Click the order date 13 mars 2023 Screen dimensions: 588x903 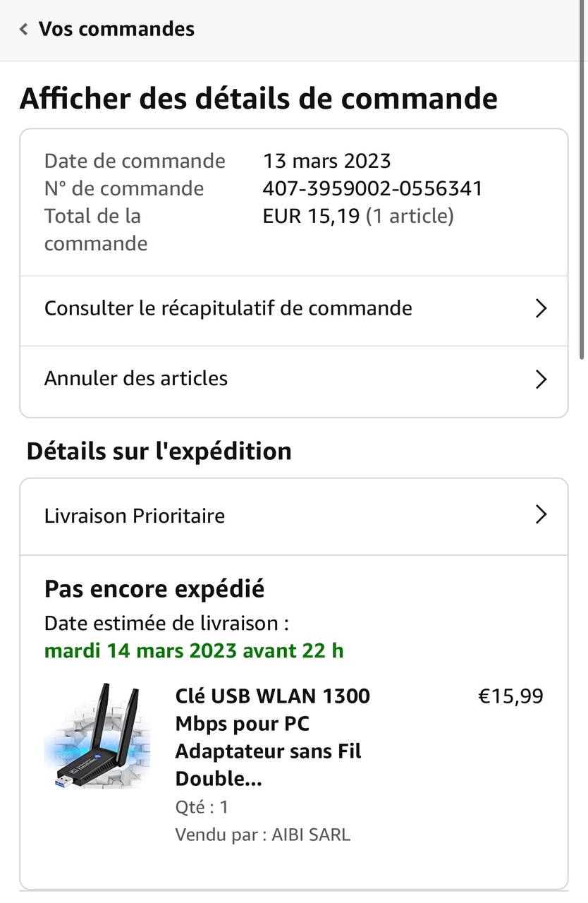click(x=326, y=161)
